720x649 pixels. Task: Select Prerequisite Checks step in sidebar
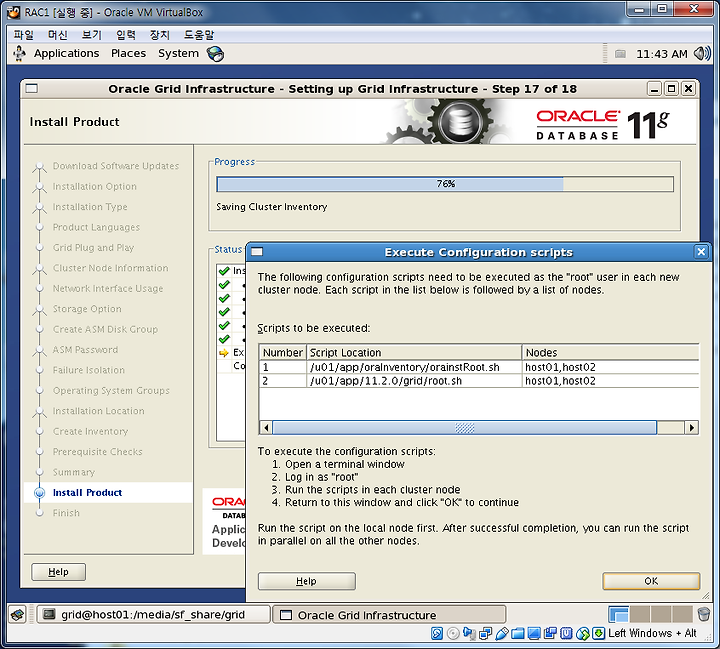tap(97, 451)
